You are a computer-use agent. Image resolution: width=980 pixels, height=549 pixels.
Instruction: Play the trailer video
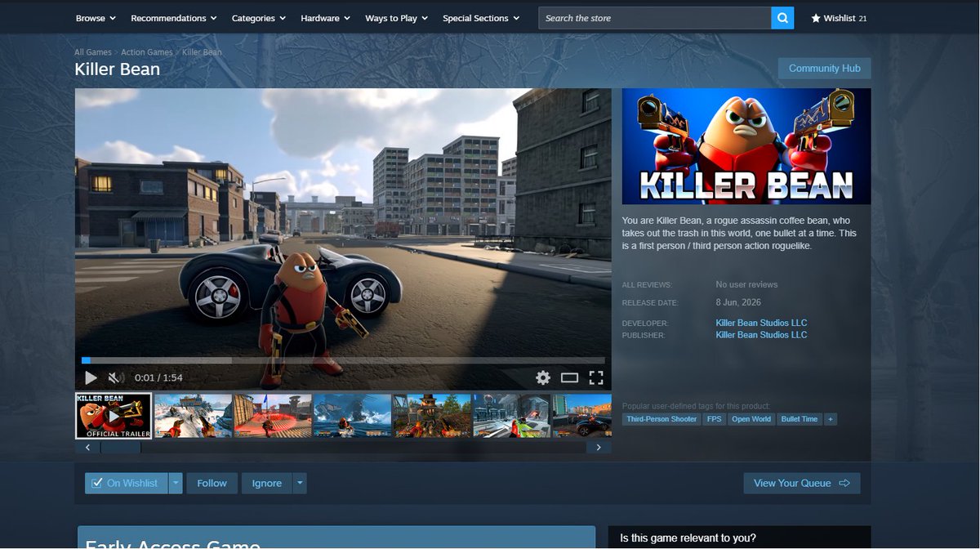coord(91,377)
